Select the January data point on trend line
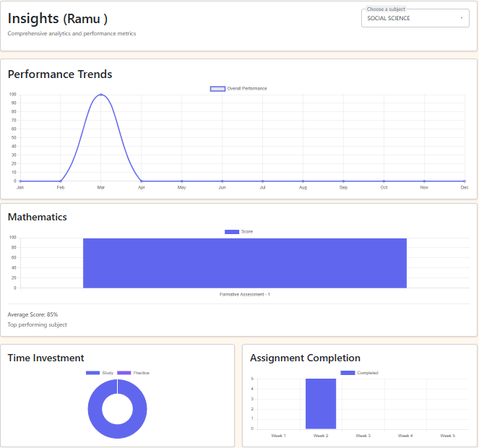Image resolution: width=479 pixels, height=448 pixels. click(x=20, y=181)
